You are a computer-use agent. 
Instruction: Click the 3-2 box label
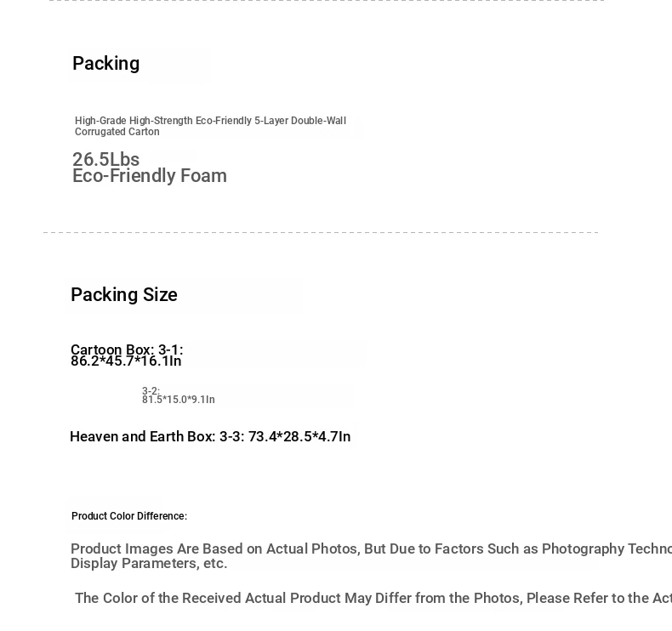point(151,390)
